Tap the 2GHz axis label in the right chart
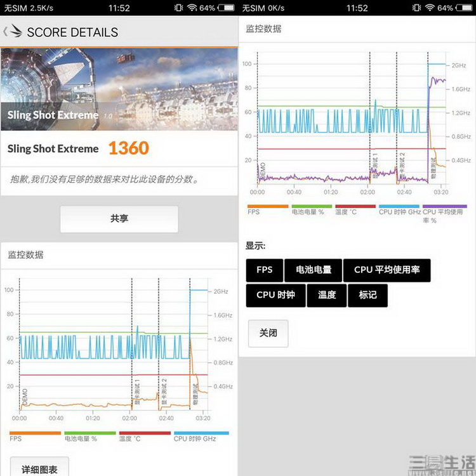476x476 pixels. 458,65
